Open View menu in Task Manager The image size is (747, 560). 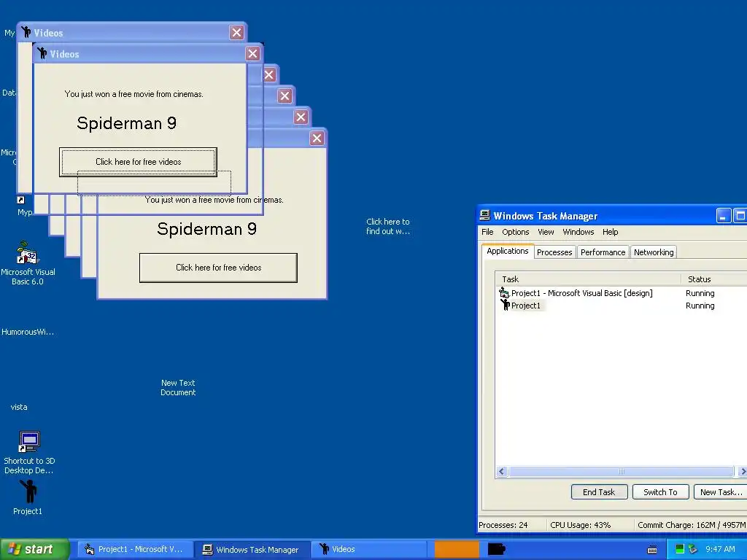[546, 232]
